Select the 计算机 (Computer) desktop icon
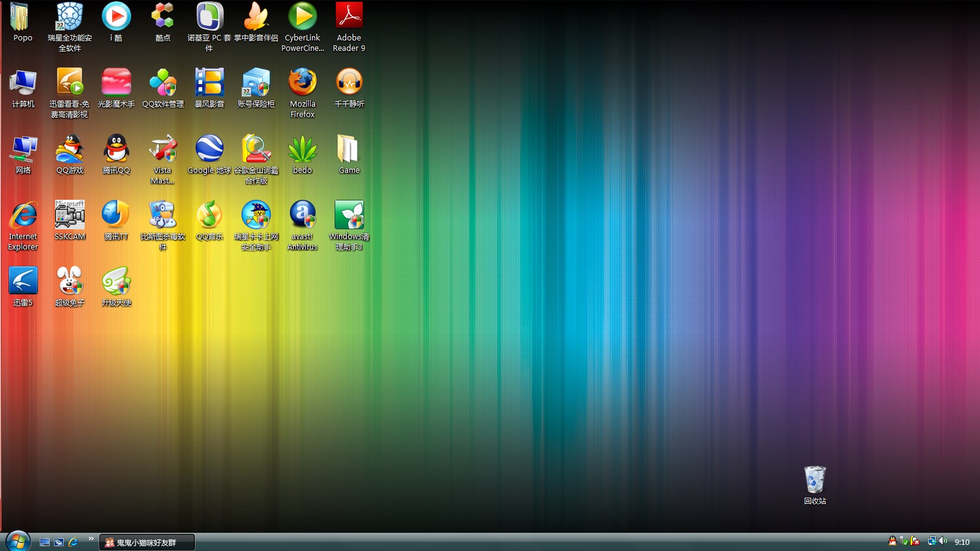This screenshot has height=551, width=980. 23,89
